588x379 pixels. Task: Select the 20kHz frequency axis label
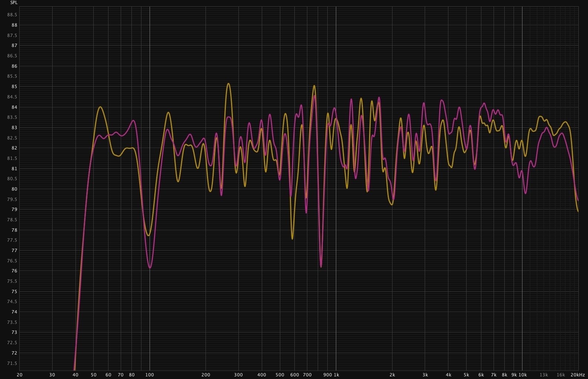[x=578, y=375]
